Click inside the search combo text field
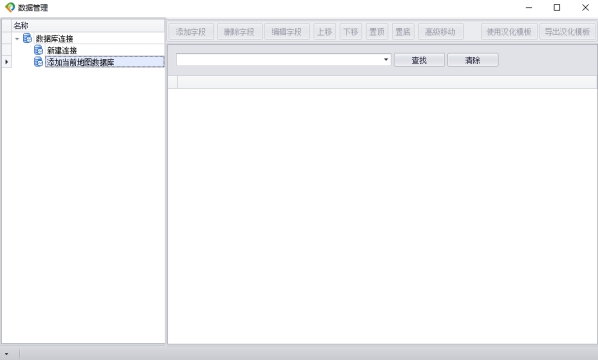Viewport: 598px width, 361px height. (279, 59)
